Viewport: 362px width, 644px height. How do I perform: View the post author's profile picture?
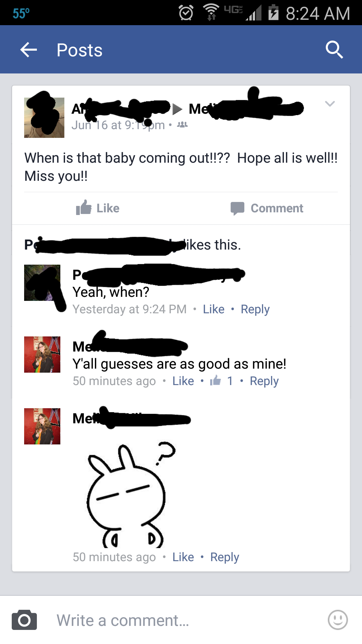(44, 117)
